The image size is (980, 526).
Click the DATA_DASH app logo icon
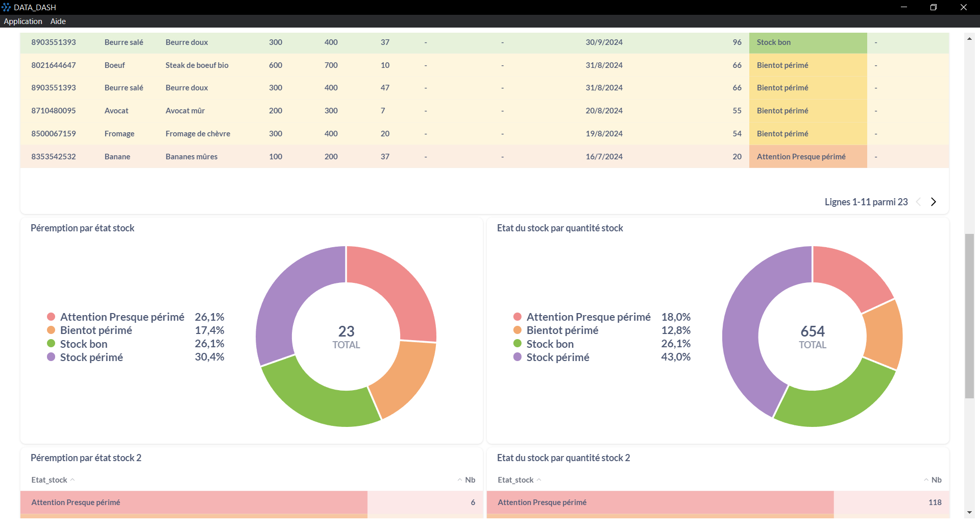click(6, 7)
